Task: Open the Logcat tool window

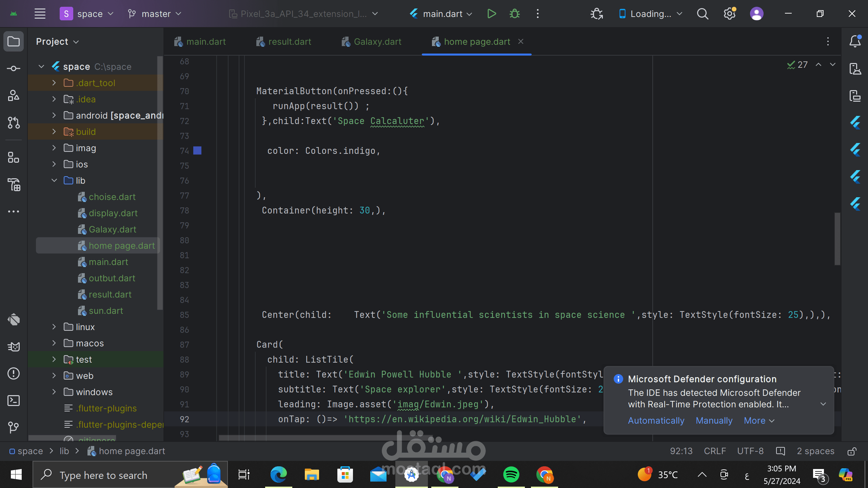Action: 14,346
